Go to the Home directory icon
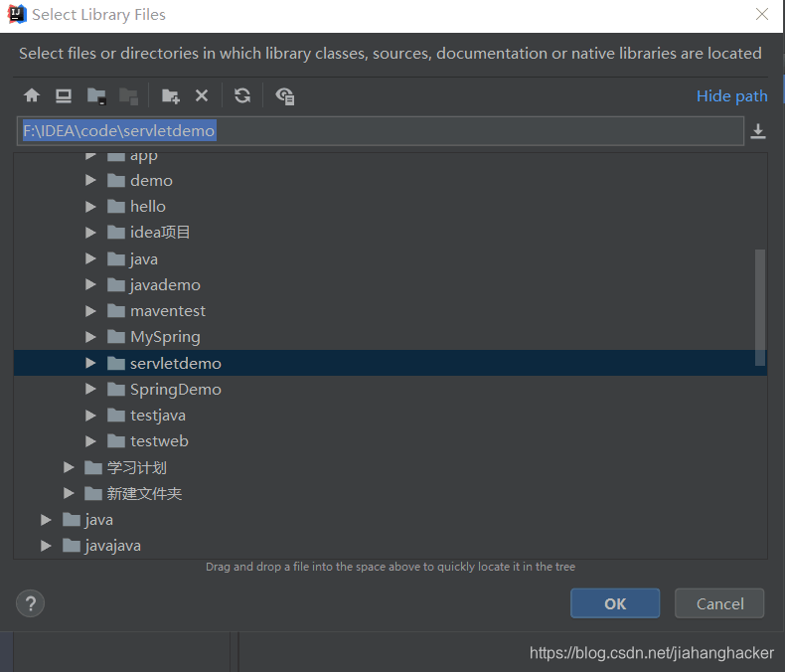Image resolution: width=785 pixels, height=672 pixels. click(32, 95)
